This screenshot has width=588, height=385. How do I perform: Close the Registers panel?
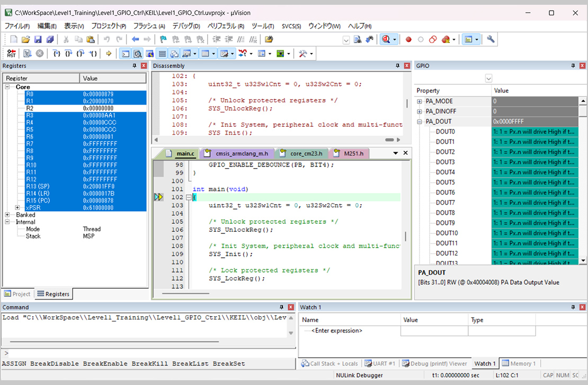pyautogui.click(x=144, y=66)
